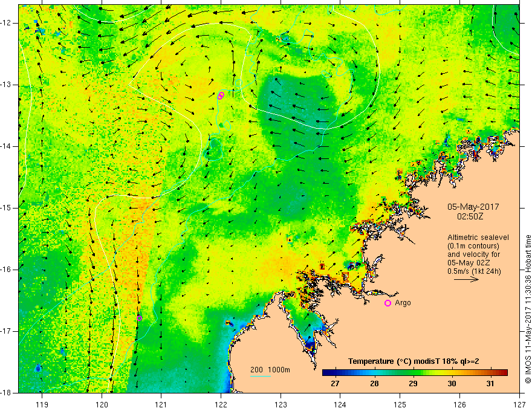Click the Argo float marker near 17°S 120.6°E
This screenshot has width=532, height=411.
tap(139, 318)
